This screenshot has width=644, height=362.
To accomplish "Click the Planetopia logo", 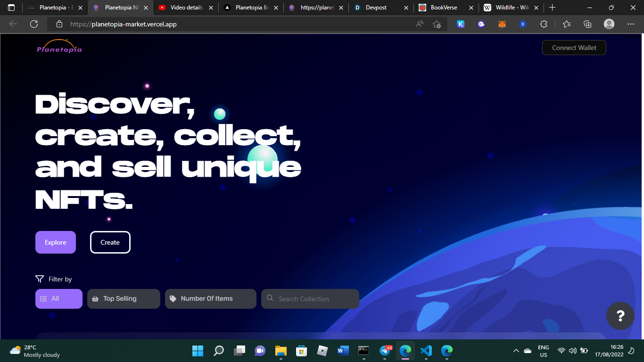I will [x=59, y=46].
